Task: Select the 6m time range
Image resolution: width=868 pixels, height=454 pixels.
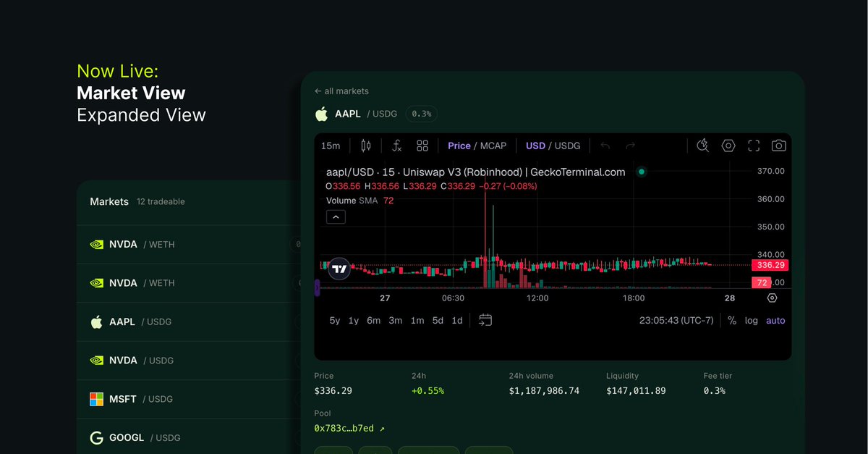Action: (373, 320)
